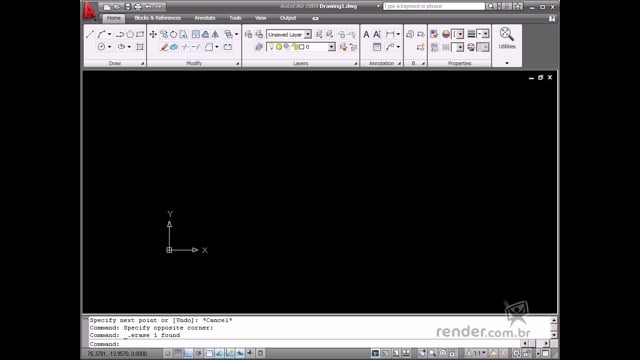
Task: Toggle layer 0 on/off lightbulb
Action: 271,47
